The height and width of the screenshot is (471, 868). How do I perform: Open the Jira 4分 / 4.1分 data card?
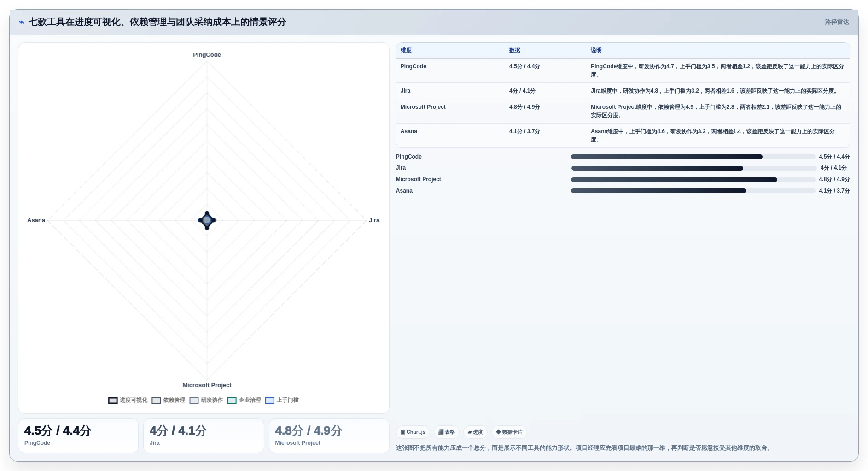pos(204,436)
